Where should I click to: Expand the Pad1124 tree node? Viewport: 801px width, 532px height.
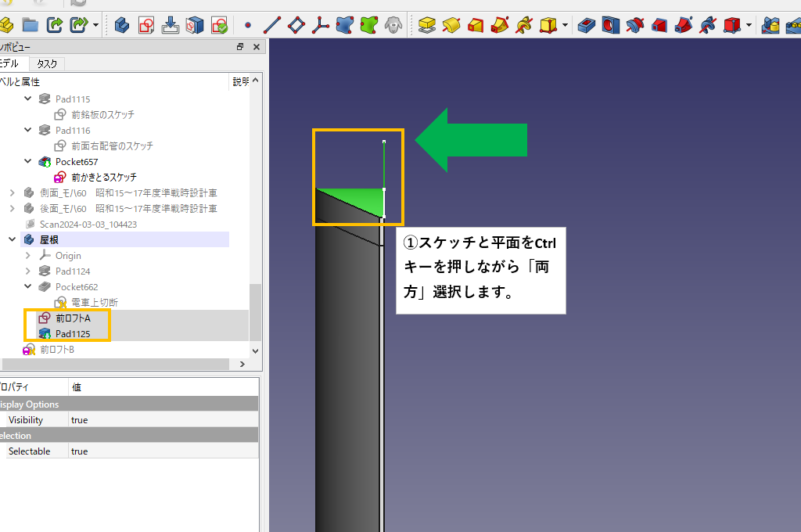(x=29, y=271)
